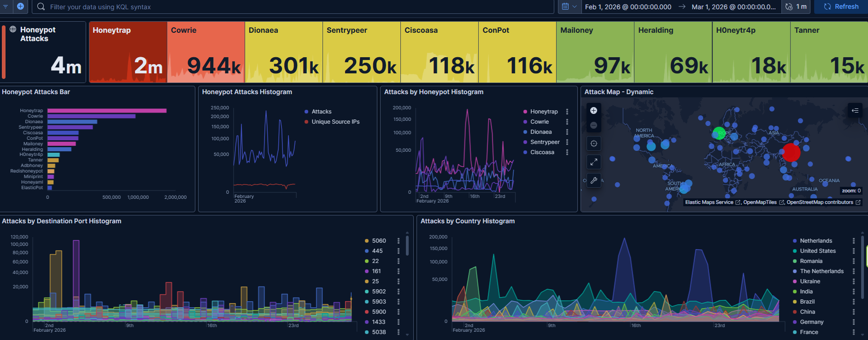Fit the map to data bounds
Screen dimensions: 868x340
pyautogui.click(x=593, y=143)
